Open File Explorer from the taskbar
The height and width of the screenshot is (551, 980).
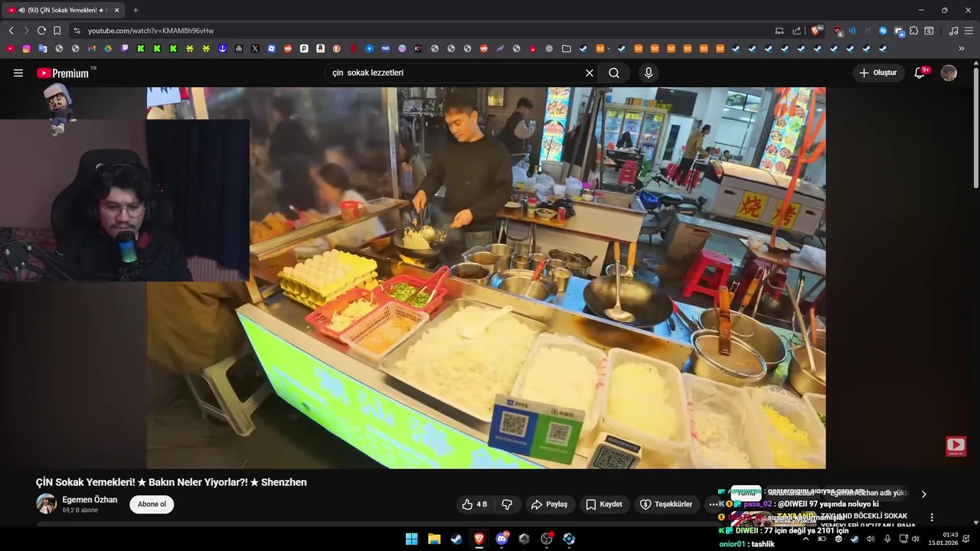(x=433, y=539)
